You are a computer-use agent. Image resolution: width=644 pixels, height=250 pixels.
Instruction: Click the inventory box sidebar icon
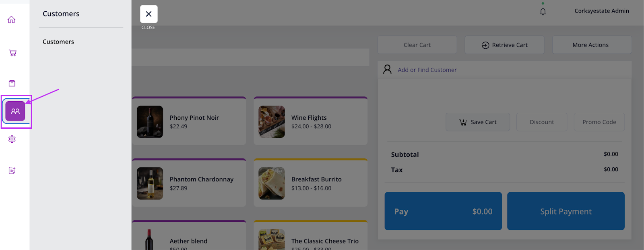[x=12, y=83]
